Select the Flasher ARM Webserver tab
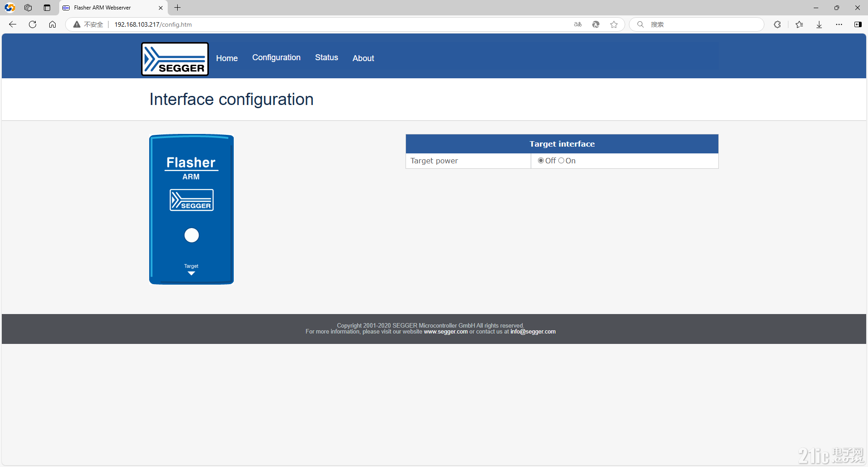The image size is (868, 467). pyautogui.click(x=113, y=8)
